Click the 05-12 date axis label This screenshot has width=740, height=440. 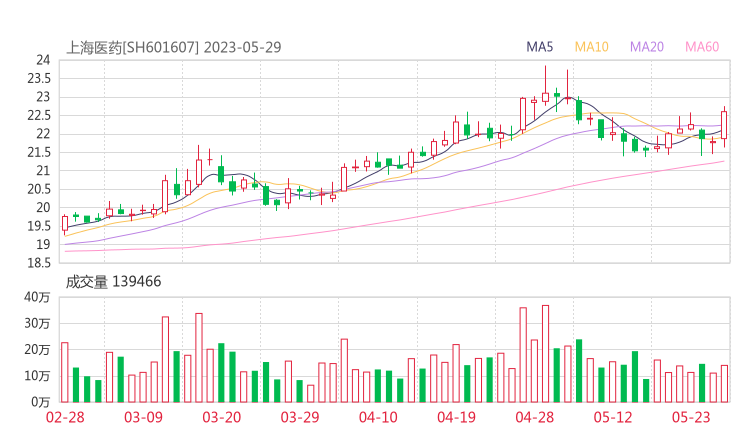(613, 417)
